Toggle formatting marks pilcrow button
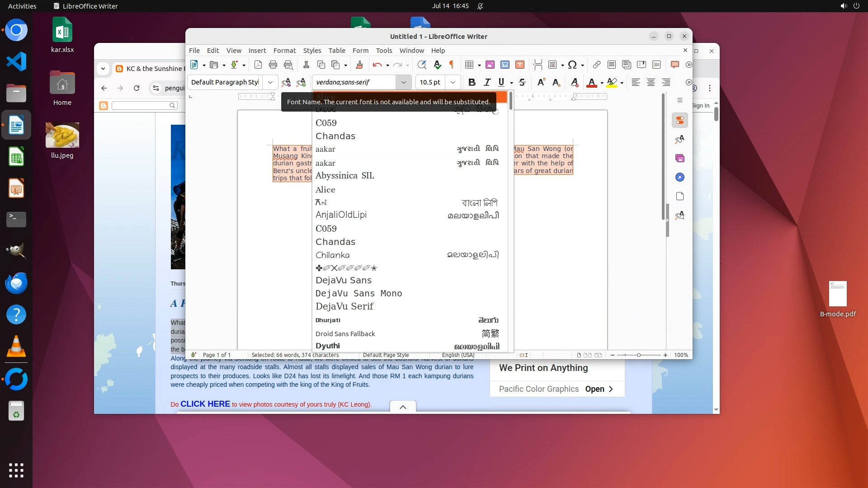The height and width of the screenshot is (488, 868). pos(451,65)
